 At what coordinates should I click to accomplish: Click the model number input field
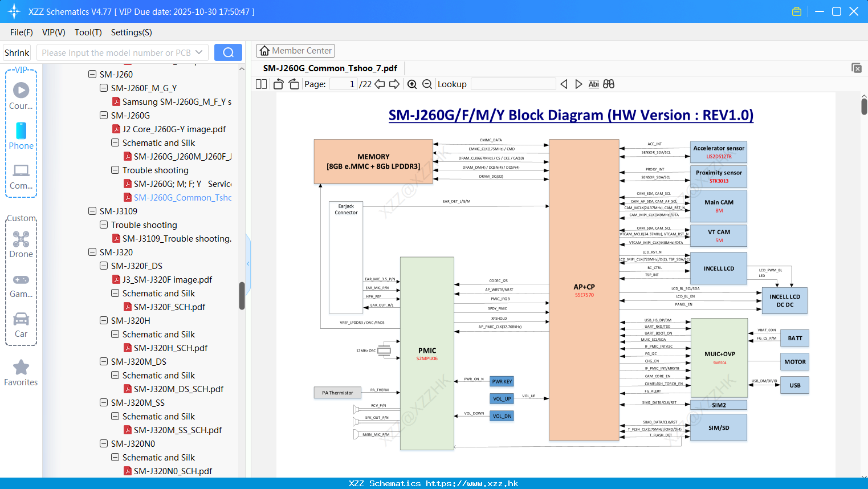[116, 52]
